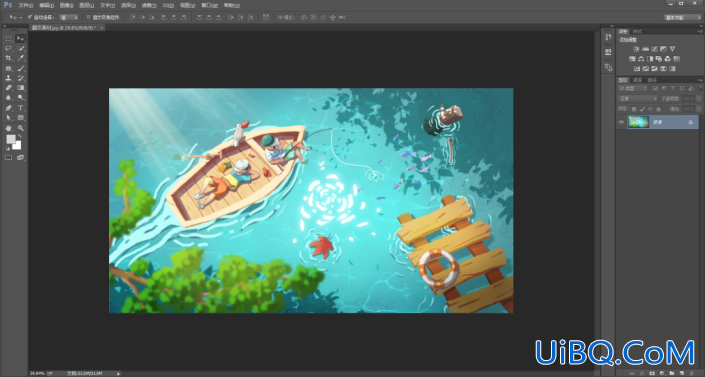Add a Brightness/Contrast adjustment
This screenshot has height=377, width=705.
(636, 49)
